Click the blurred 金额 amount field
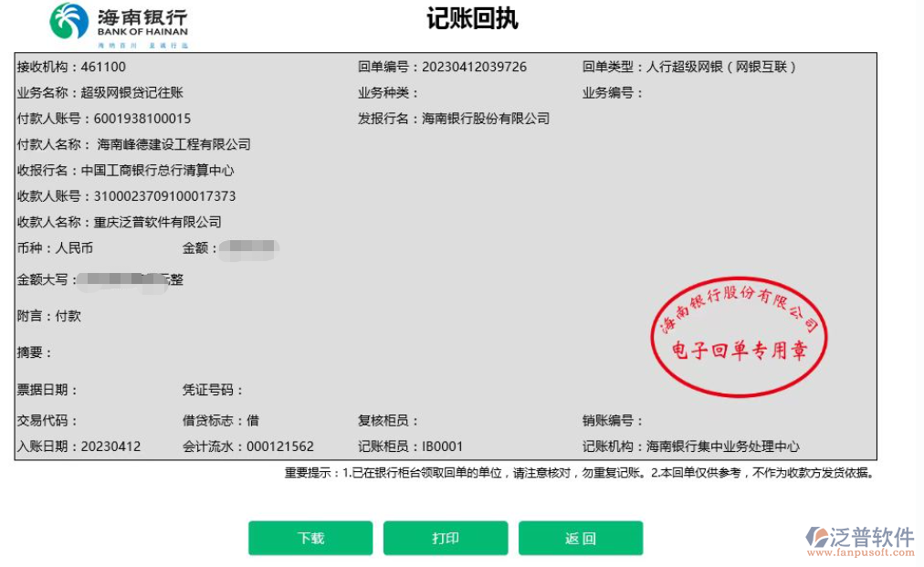The width and height of the screenshot is (924, 567). coord(248,249)
